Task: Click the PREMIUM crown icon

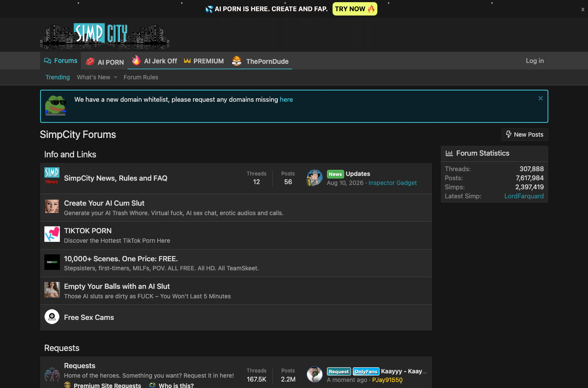Action: tap(187, 61)
